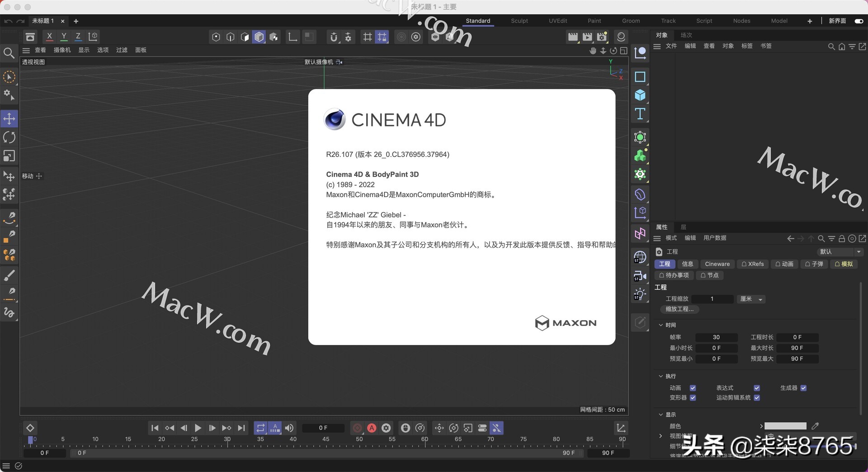Viewport: 868px width, 472px height.
Task: Toggle the workplane snap grid icon
Action: (382, 37)
